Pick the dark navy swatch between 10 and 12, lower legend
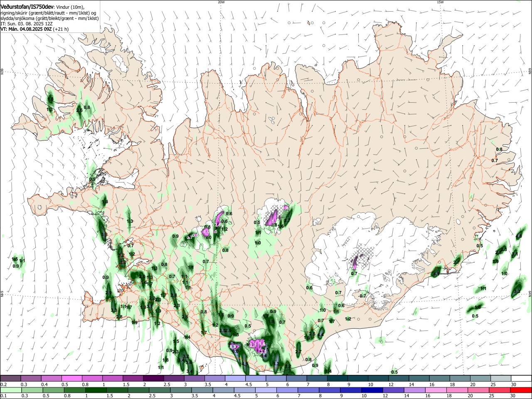Screen dimensions: 532x399 coord(372,390)
